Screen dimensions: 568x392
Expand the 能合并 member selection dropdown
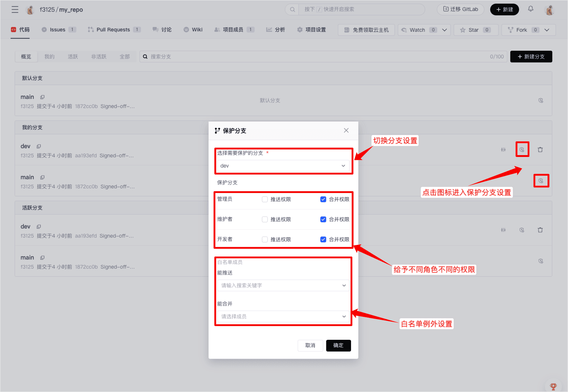point(283,316)
